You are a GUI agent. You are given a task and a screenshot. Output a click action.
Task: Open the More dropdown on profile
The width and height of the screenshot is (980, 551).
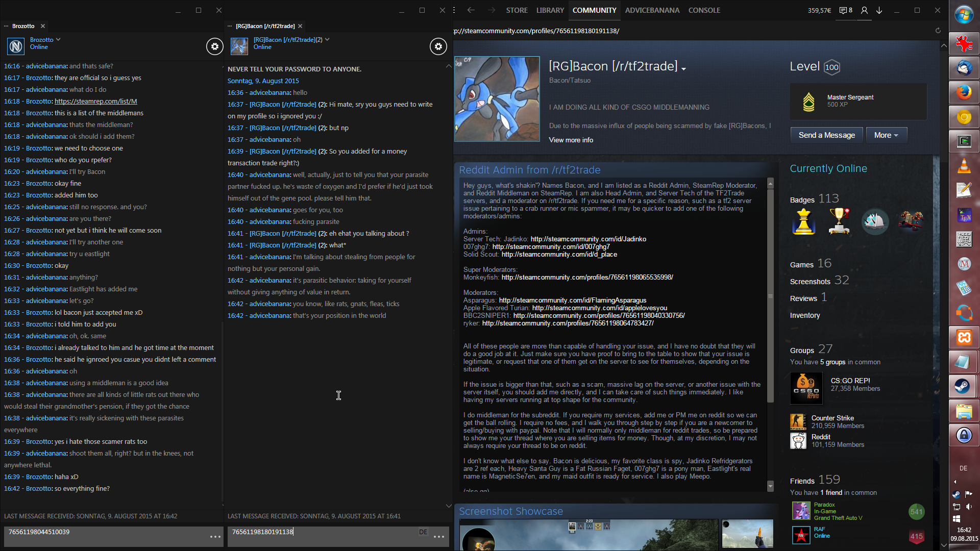coord(886,135)
